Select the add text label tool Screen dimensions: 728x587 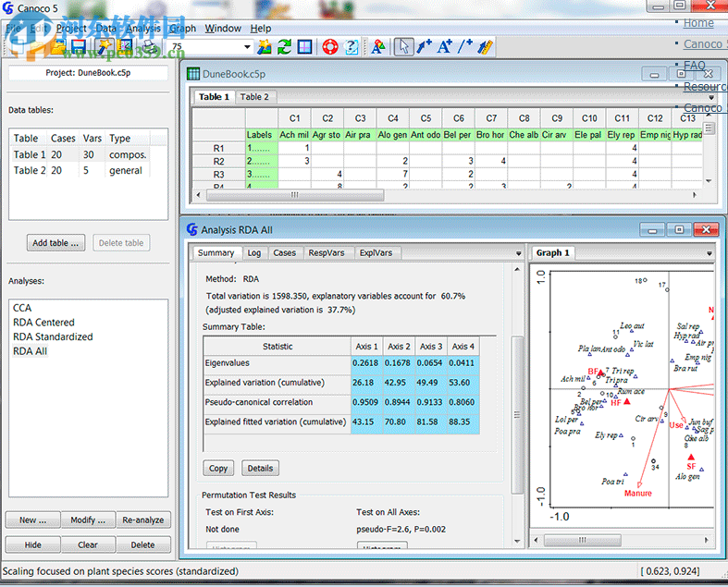(445, 47)
